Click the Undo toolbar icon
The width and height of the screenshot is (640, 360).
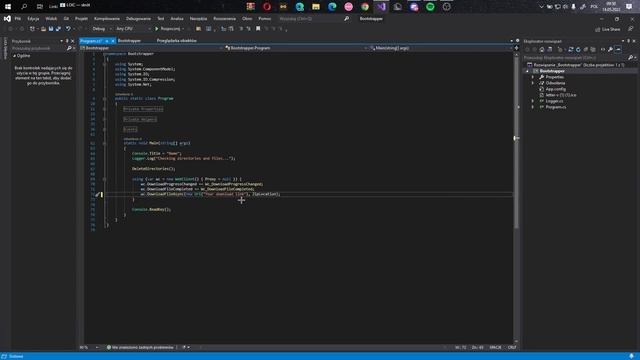tap(68, 29)
